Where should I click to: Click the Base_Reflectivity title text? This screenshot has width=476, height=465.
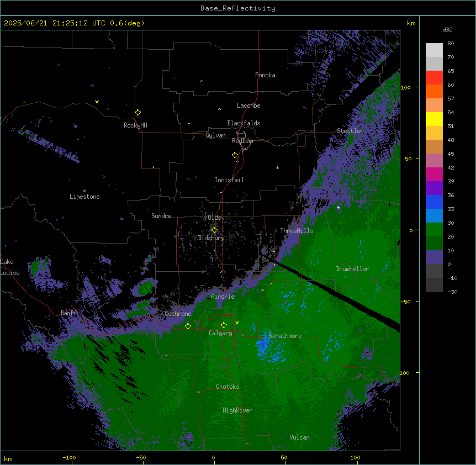point(238,8)
